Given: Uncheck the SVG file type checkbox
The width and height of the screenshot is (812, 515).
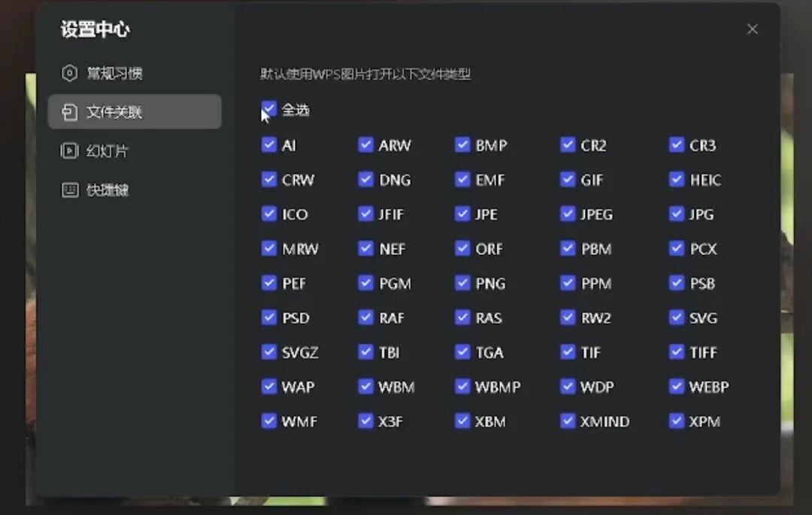Looking at the screenshot, I should (x=677, y=317).
